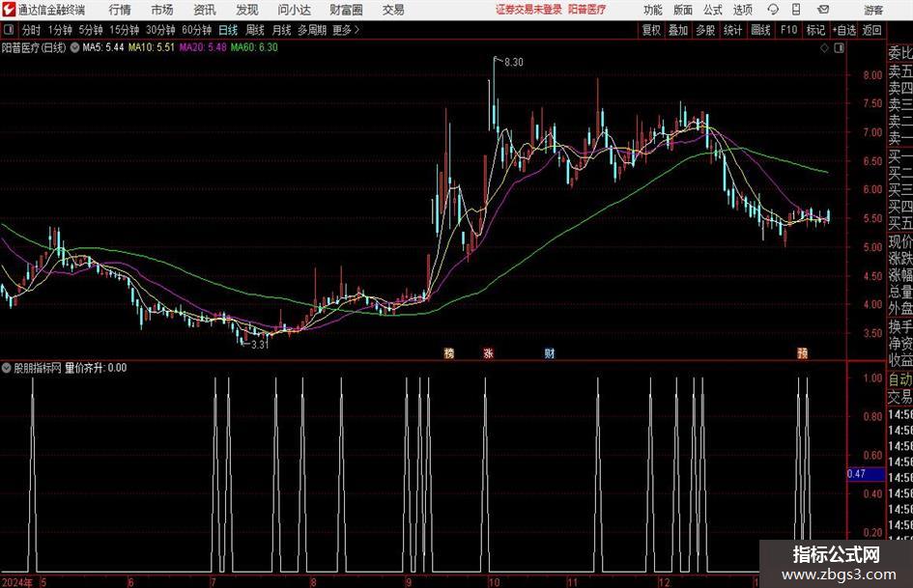Select the 日线 daily period tab

pos(228,30)
